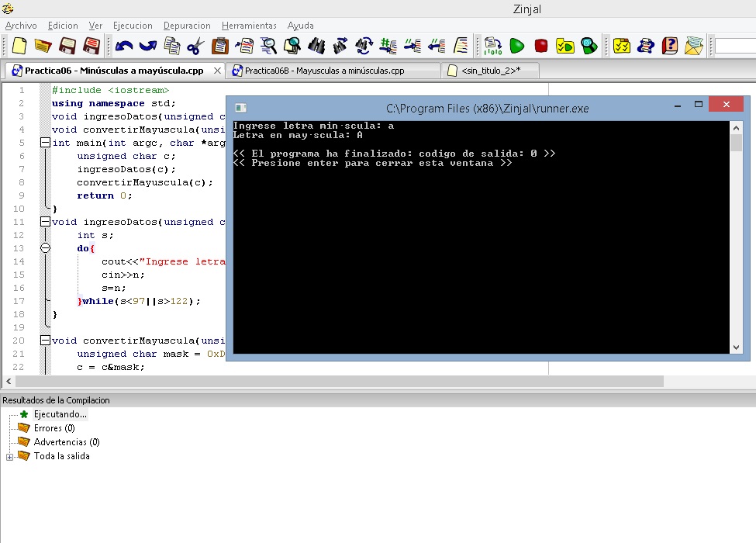Viewport: 756px width, 543px height.
Task: Collapse the do-while block fold marker
Action: [46, 247]
